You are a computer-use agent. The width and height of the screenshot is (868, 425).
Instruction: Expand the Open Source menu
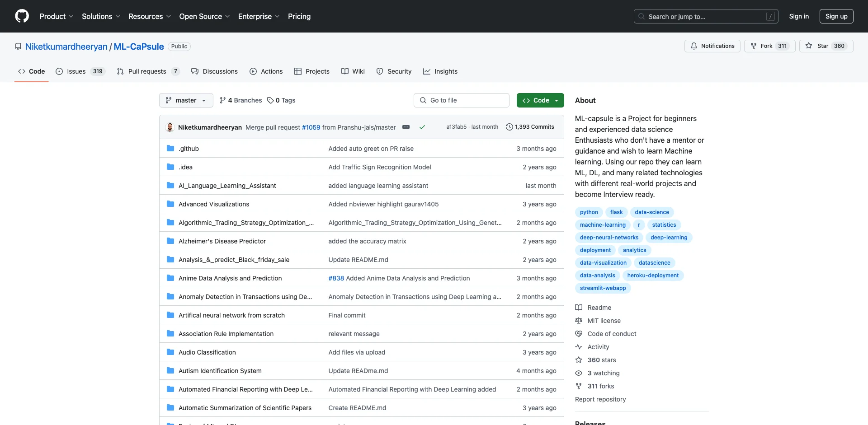pyautogui.click(x=205, y=16)
